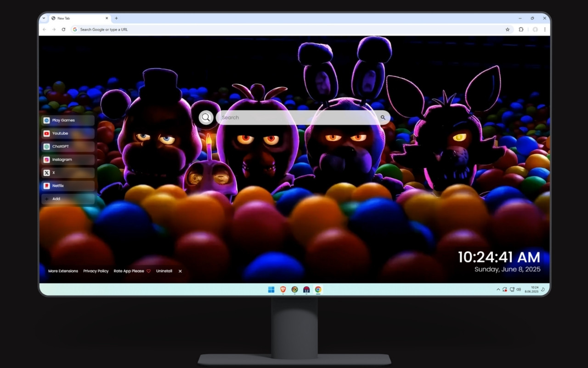Open the Extensions puzzle icon
Viewport: 588px width, 368px height.
pyautogui.click(x=521, y=29)
